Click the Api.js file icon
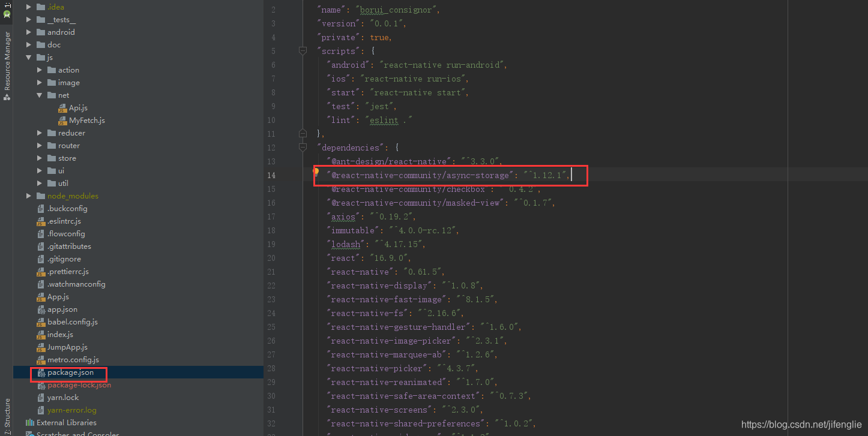This screenshot has height=436, width=868. pos(64,107)
